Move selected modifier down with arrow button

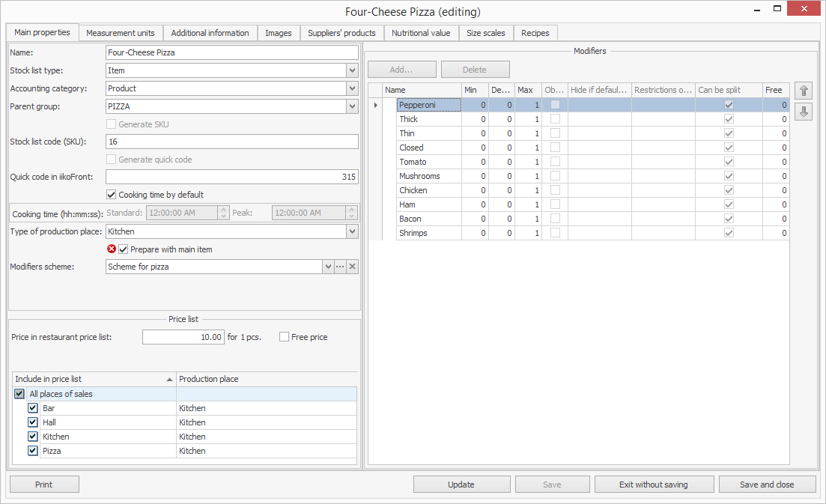coord(804,112)
